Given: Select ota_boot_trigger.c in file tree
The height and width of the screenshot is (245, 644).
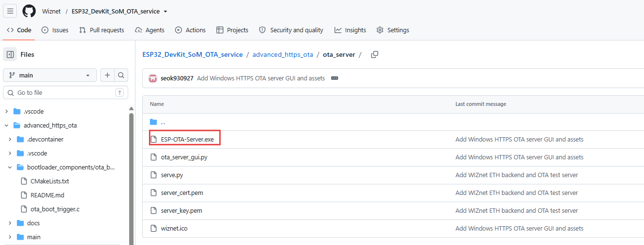Looking at the screenshot, I should (54, 209).
